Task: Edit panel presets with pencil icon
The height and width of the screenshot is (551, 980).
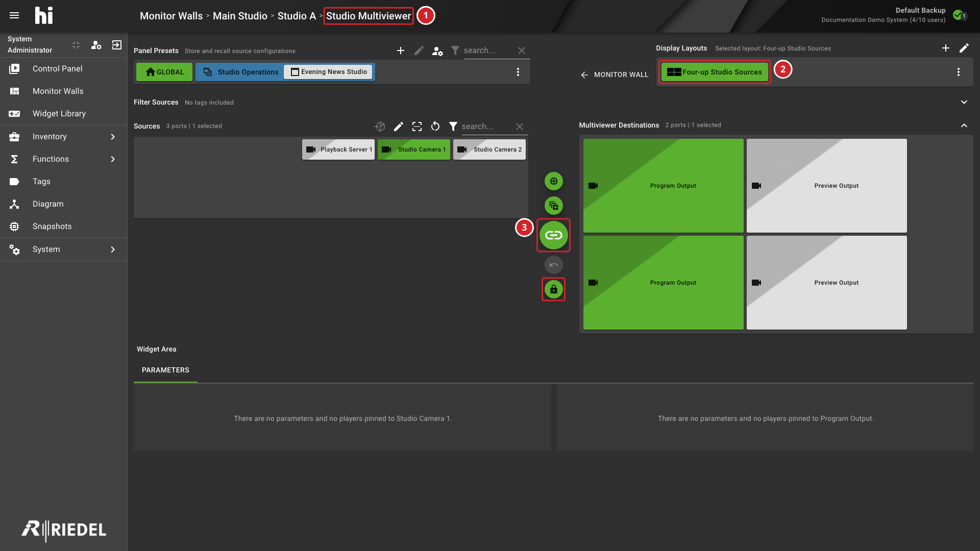Action: [419, 51]
